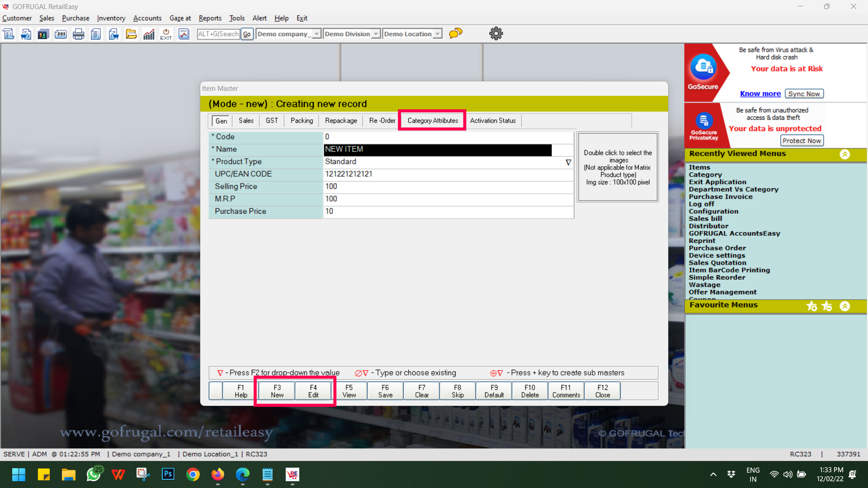Expand the Demo company dropdown

click(x=316, y=34)
